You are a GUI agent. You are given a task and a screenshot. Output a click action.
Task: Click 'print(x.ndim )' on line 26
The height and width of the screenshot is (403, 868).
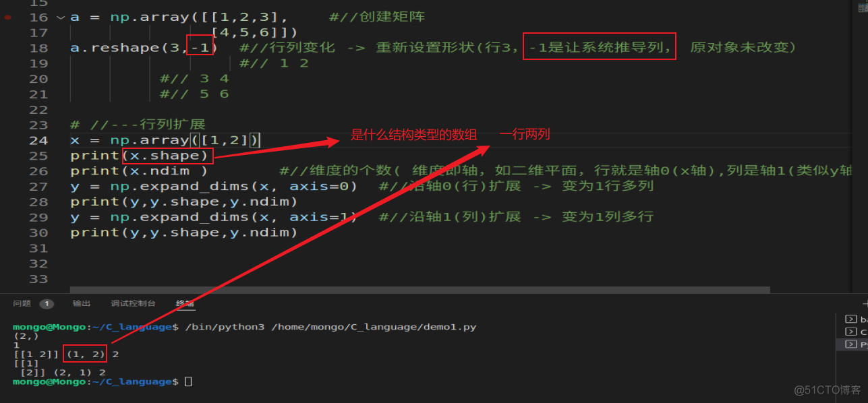[x=139, y=171]
